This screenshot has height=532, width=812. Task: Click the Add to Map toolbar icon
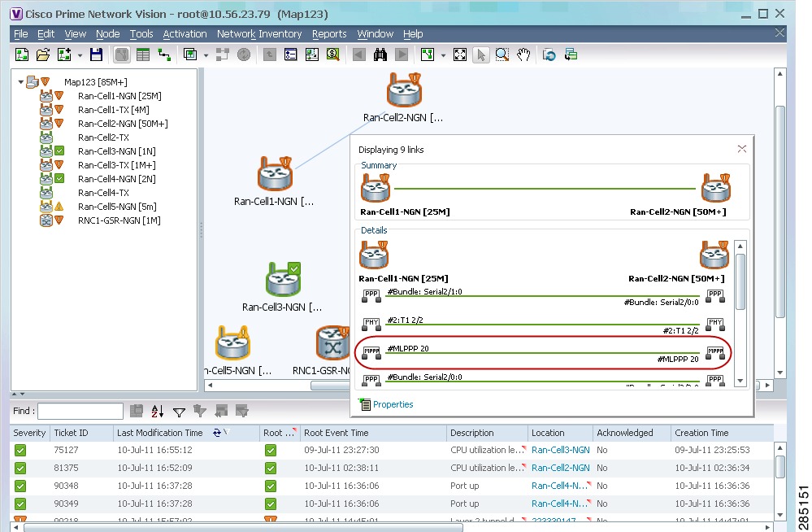click(x=64, y=55)
